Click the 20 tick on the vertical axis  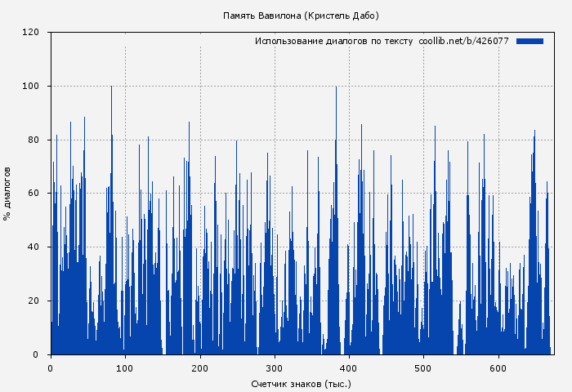point(34,301)
